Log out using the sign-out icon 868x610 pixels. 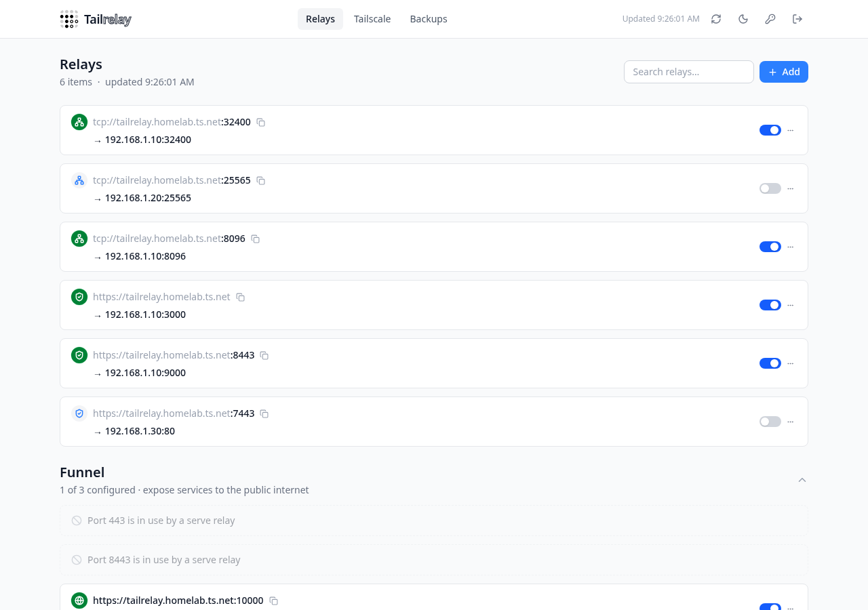[797, 19]
